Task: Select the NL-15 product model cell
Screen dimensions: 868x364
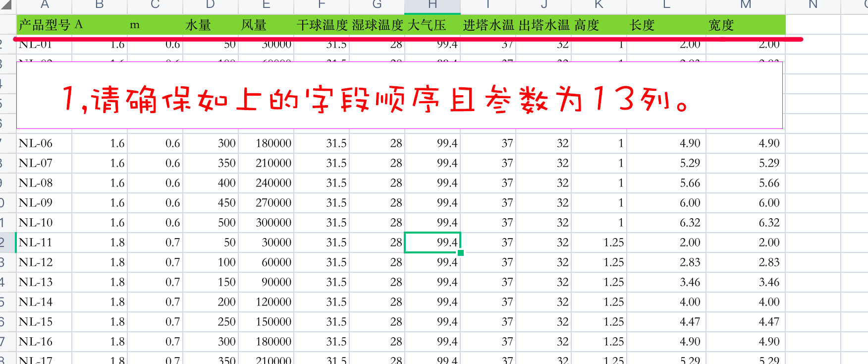Action: [x=44, y=322]
